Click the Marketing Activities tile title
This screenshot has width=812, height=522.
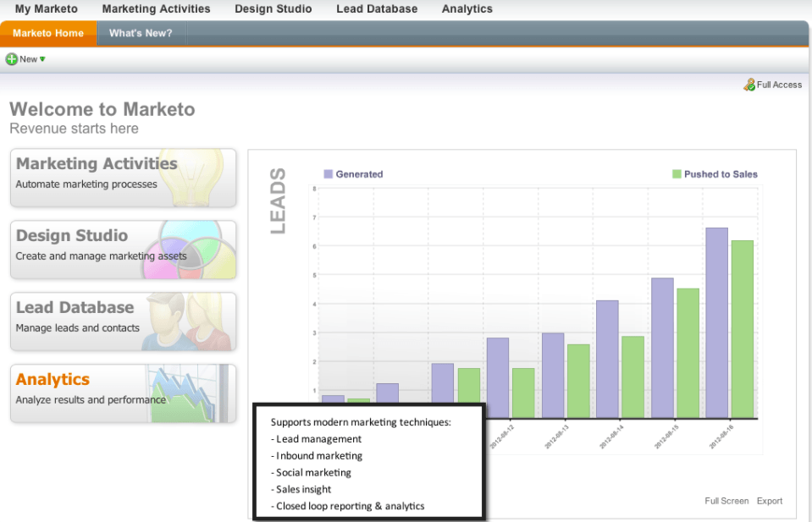tap(97, 163)
